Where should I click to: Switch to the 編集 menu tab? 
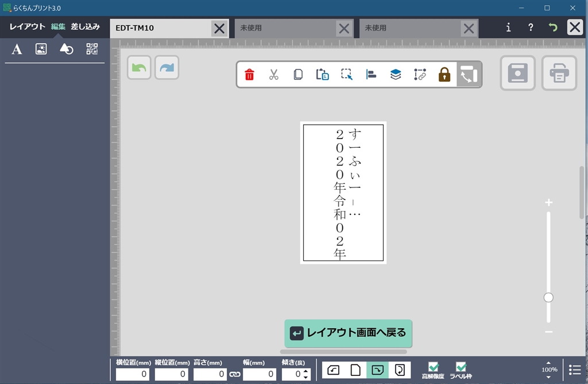coord(58,26)
